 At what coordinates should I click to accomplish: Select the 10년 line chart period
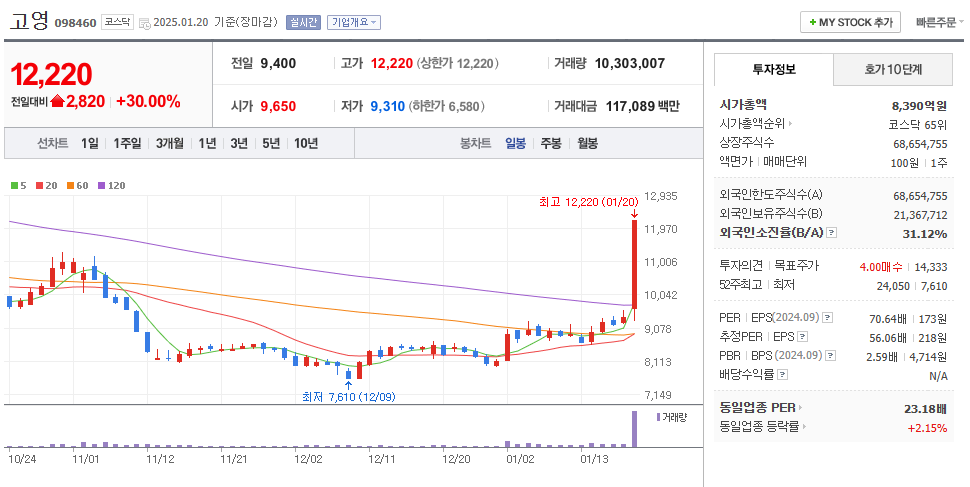[306, 144]
